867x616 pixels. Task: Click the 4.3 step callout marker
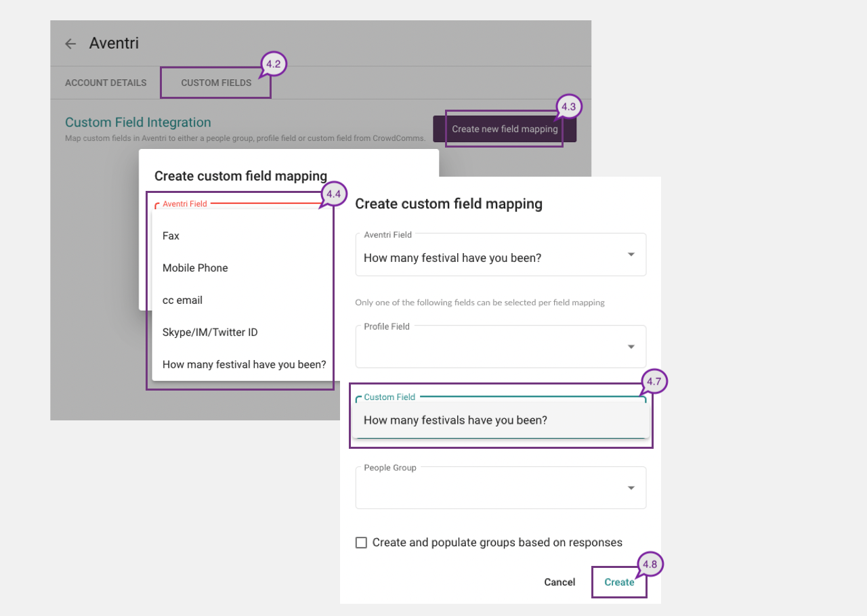tap(569, 107)
